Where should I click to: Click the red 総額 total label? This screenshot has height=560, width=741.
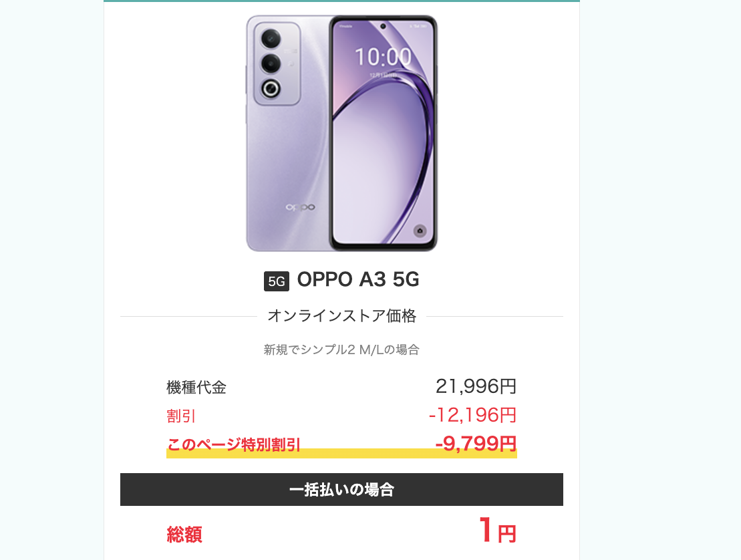pos(184,535)
